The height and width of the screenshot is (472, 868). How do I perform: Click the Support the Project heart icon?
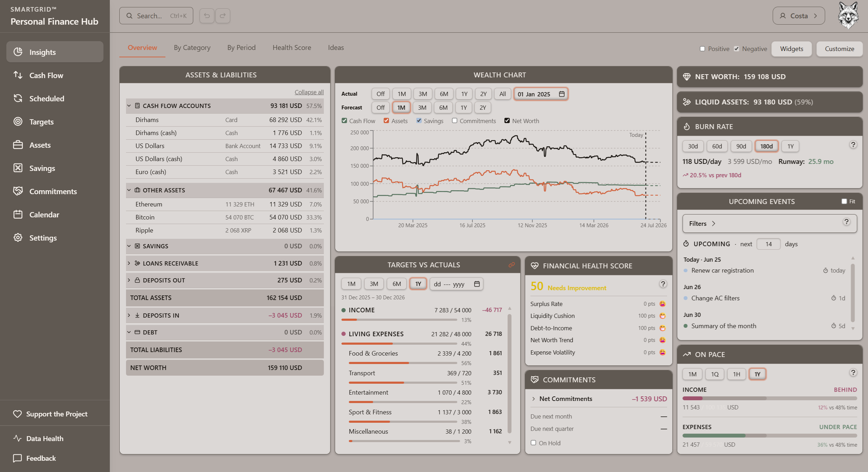[x=17, y=414]
